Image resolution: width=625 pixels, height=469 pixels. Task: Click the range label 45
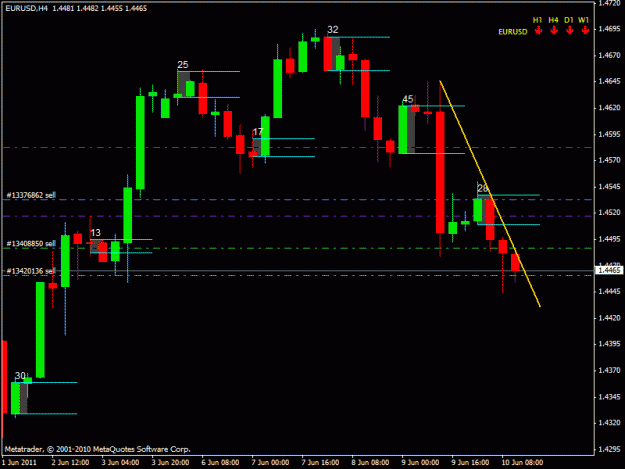(408, 99)
